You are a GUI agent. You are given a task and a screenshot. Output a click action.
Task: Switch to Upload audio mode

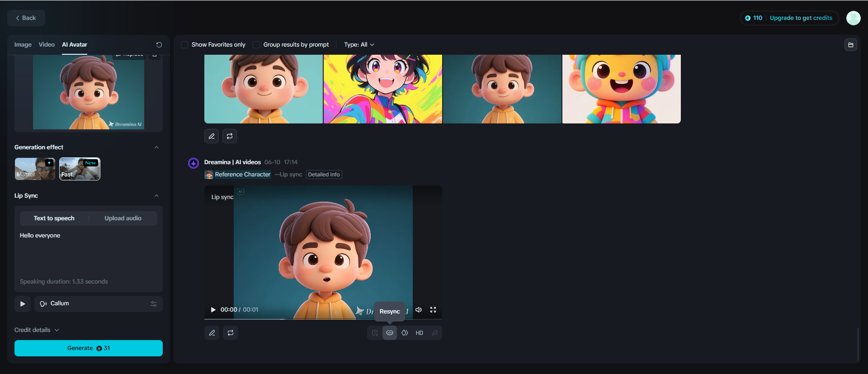(123, 218)
